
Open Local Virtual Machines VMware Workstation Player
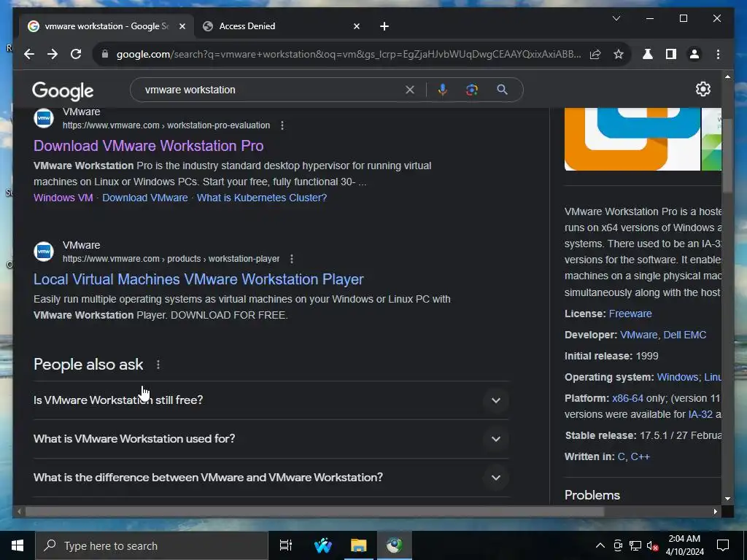click(198, 279)
